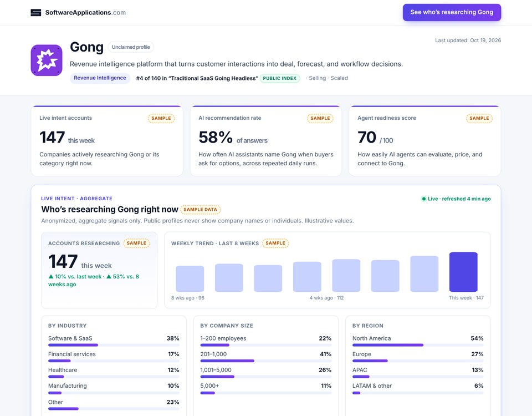
Task: Click the Who's researching Gong right now heading
Action: (110, 209)
